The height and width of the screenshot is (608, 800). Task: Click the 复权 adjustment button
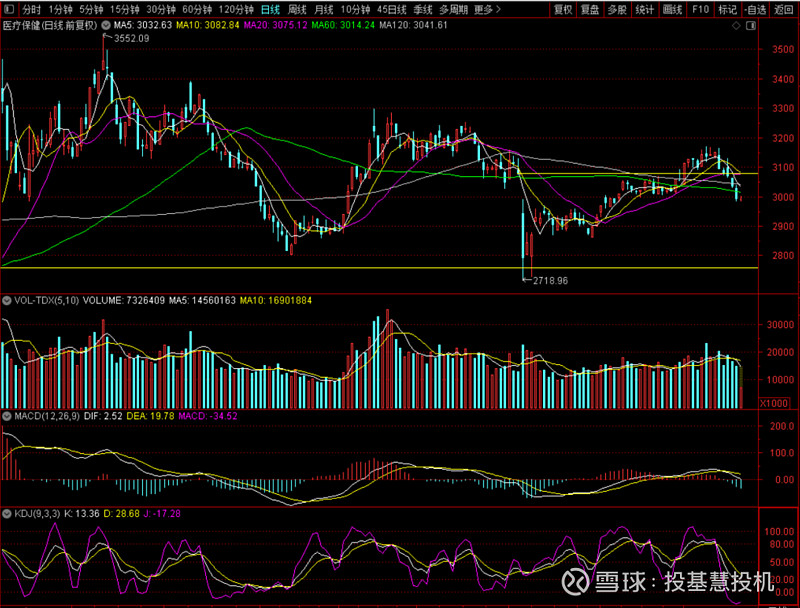coord(563,9)
